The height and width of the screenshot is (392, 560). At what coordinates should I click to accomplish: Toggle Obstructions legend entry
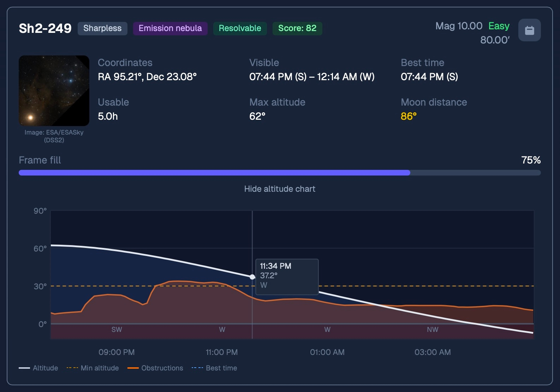[155, 368]
